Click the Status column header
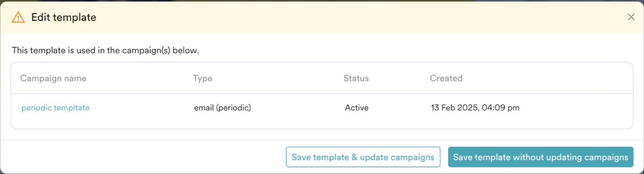 pyautogui.click(x=356, y=78)
